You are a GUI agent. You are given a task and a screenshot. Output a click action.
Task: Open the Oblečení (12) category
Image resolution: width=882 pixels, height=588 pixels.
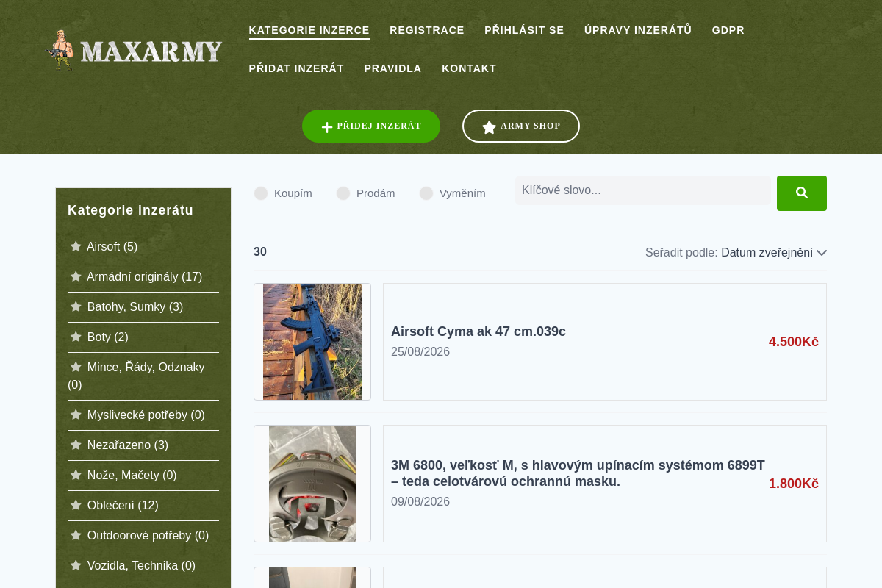(x=123, y=505)
